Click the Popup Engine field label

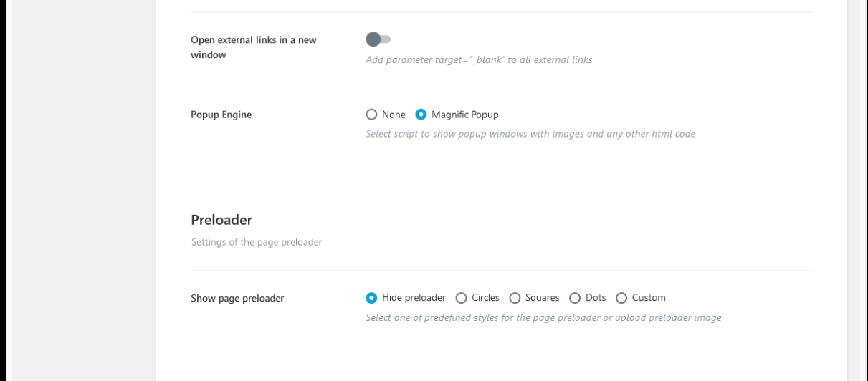221,115
